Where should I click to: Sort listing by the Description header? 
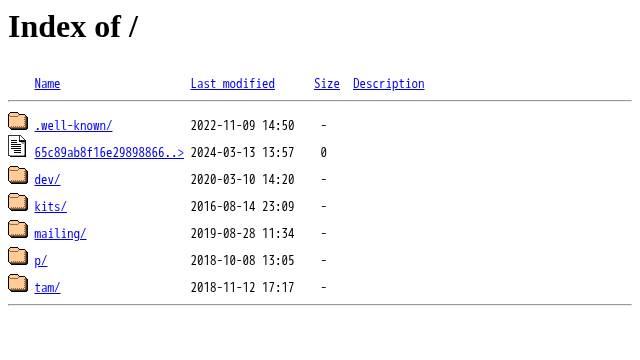click(x=389, y=83)
